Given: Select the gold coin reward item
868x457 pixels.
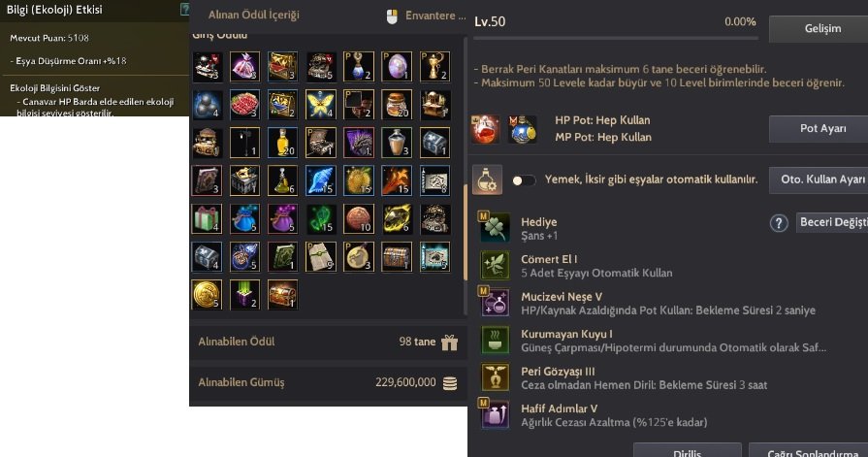Looking at the screenshot, I should [x=207, y=294].
